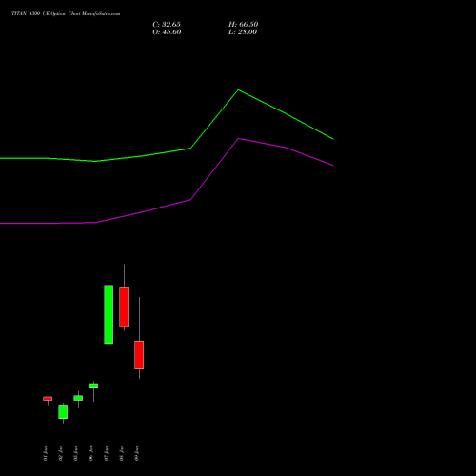
Task: Click the TITAN 4300 CE chart title
Action: coord(66,14)
